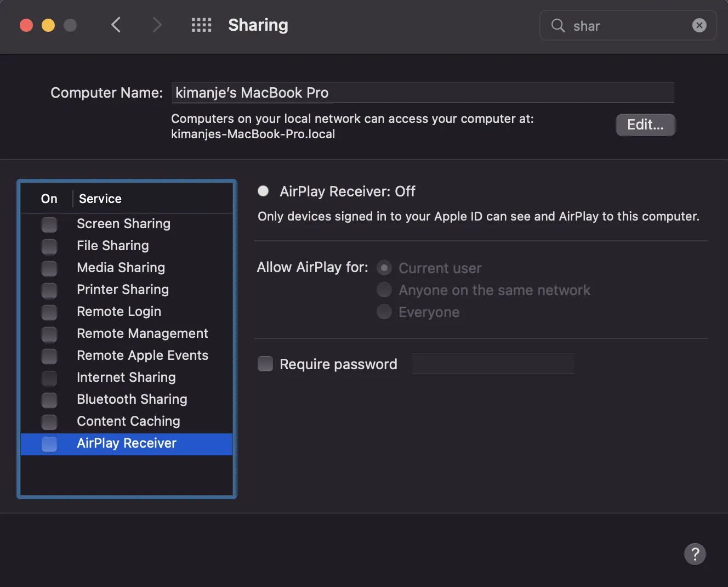Enable Screen Sharing checkbox
The height and width of the screenshot is (587, 728).
coord(49,224)
